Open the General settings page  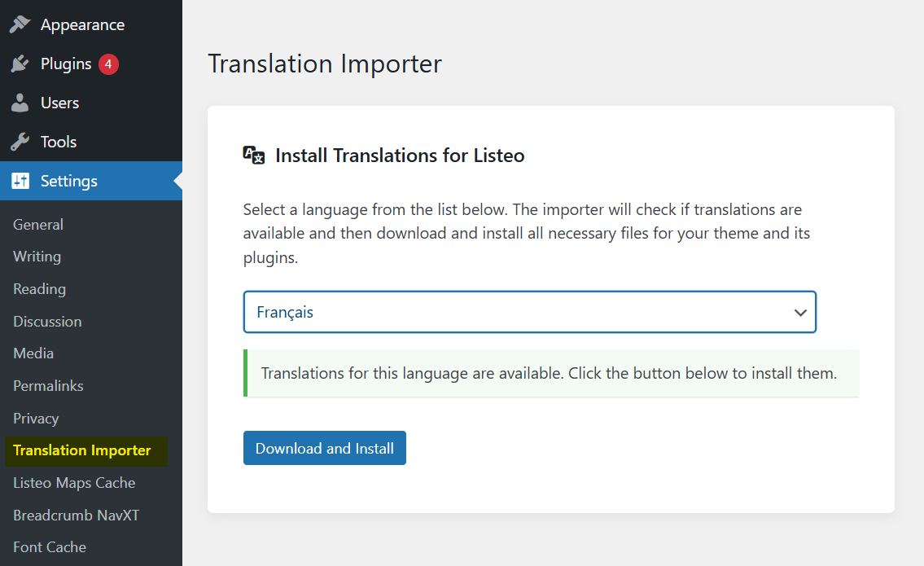[x=38, y=225]
